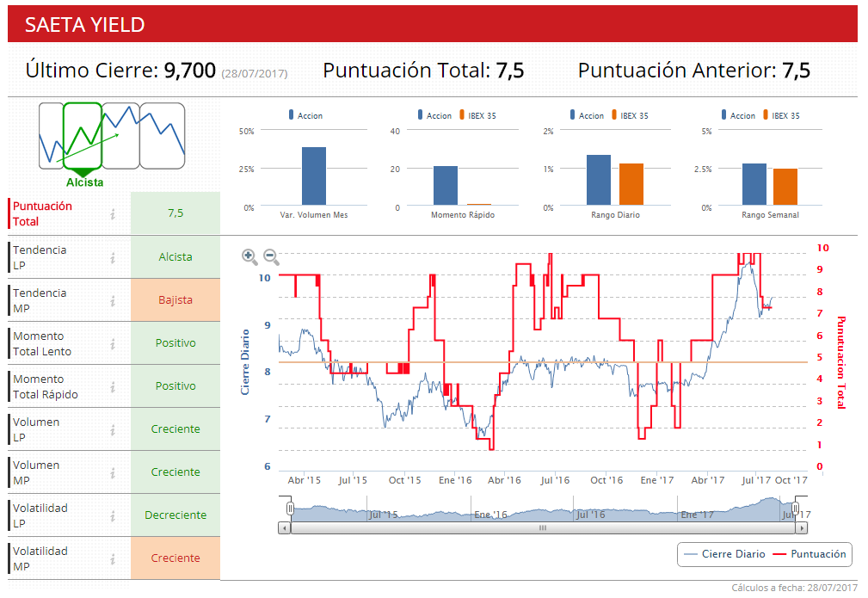Image resolution: width=868 pixels, height=598 pixels.
Task: Click the Alcista value for Tendencia LP
Action: (175, 257)
